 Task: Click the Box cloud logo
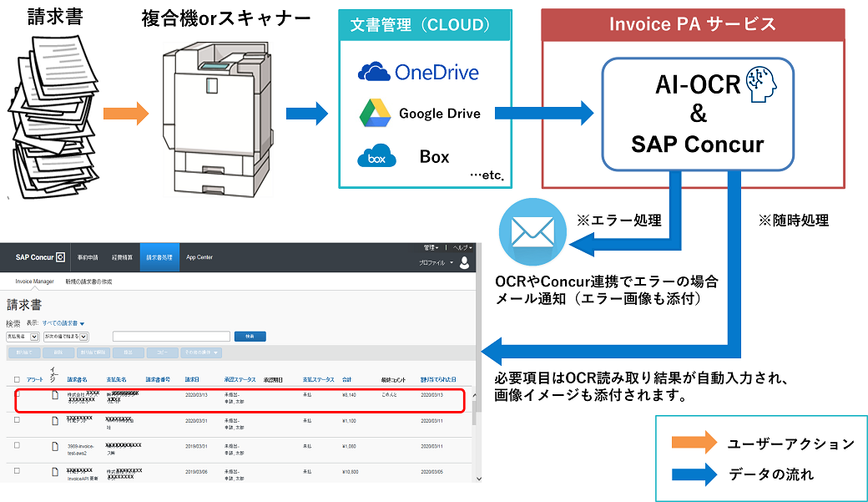point(376,155)
